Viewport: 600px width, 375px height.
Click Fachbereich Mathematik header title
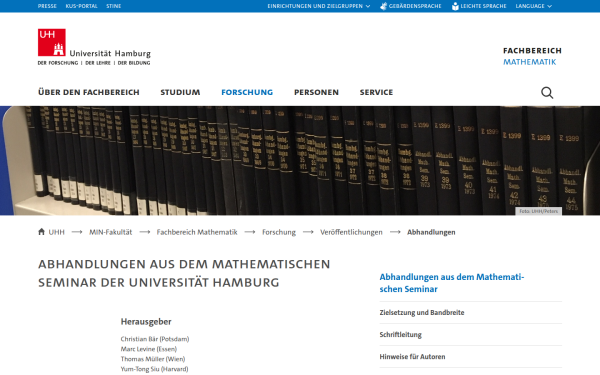tap(532, 56)
